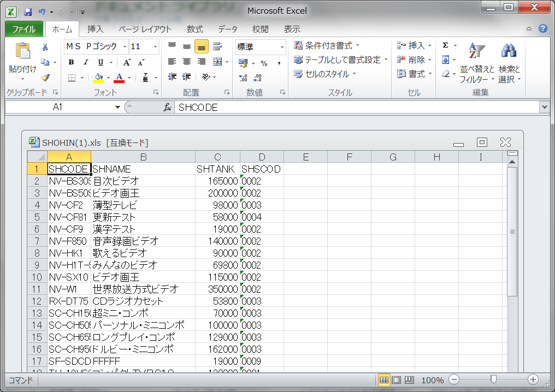
Task: Decrease decimal places icon
Action: point(258,78)
